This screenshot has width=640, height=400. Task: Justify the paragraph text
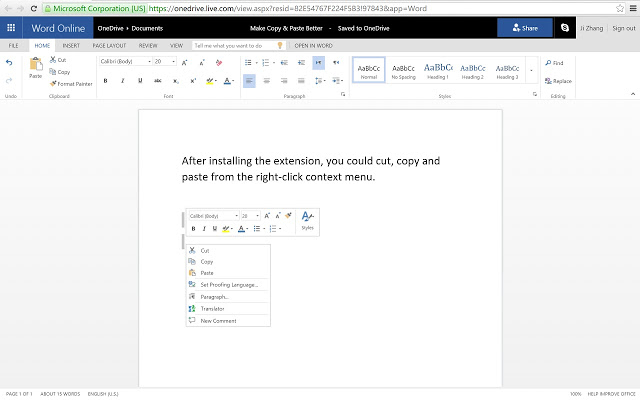[x=301, y=81]
